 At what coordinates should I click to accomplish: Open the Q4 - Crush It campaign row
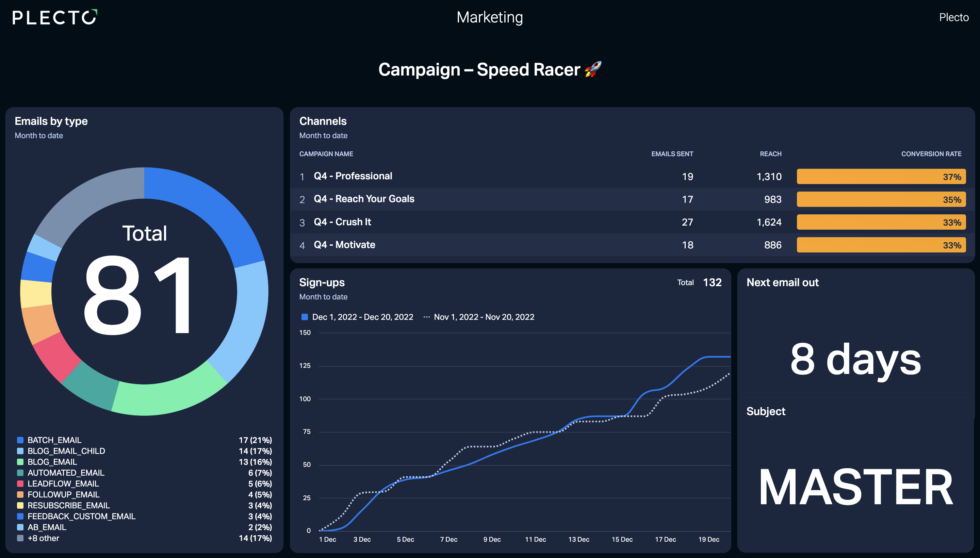[632, 222]
